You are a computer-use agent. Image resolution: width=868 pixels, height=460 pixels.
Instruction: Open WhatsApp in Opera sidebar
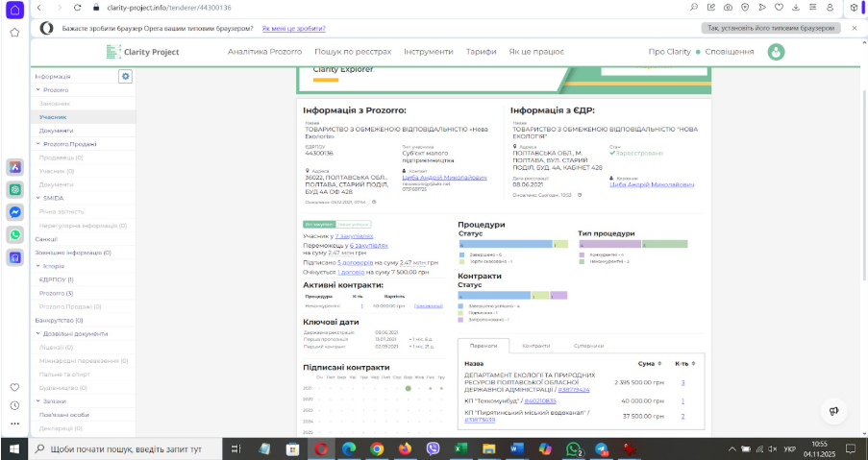pyautogui.click(x=15, y=233)
